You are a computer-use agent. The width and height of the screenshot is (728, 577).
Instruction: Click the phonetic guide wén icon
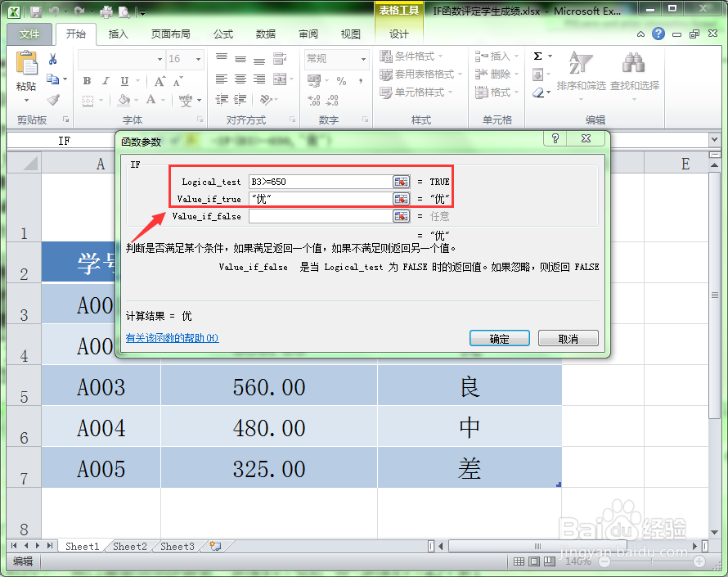coord(185,100)
